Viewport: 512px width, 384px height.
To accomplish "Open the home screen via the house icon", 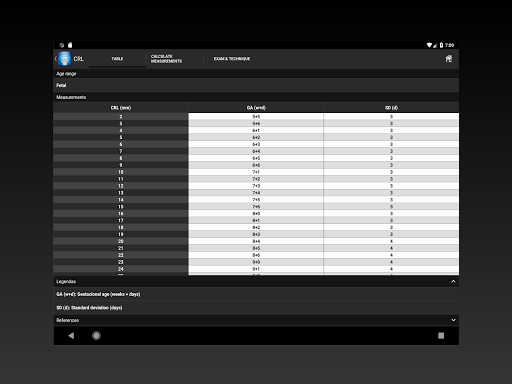I will [449, 59].
